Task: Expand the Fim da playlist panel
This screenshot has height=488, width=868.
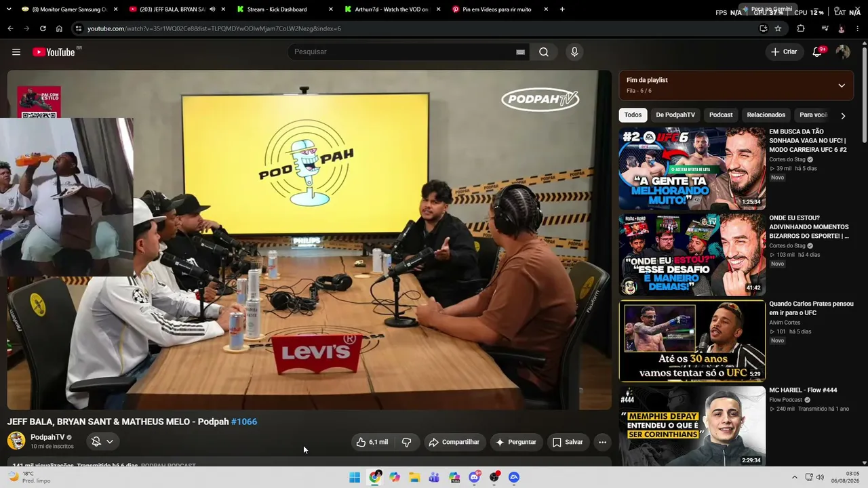Action: click(x=842, y=85)
